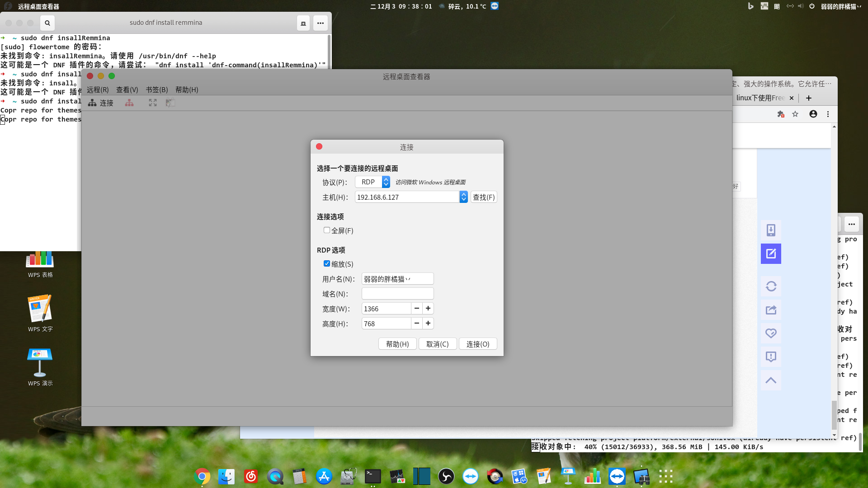Click the fullscreen toolbar icon
This screenshot has height=488, width=868.
pos(153,103)
